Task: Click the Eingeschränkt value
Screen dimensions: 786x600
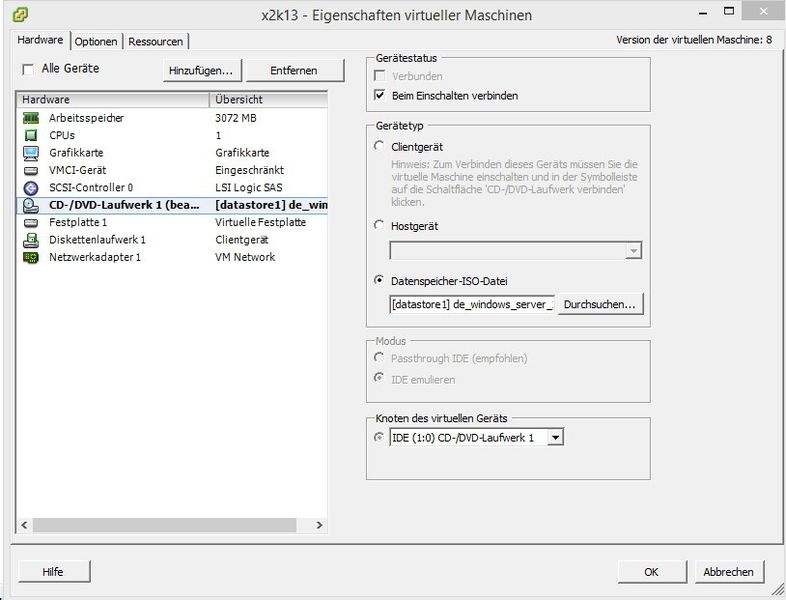Action: click(x=250, y=170)
